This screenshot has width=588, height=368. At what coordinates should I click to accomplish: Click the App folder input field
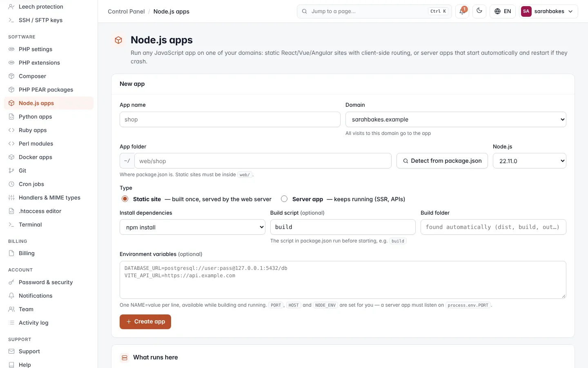(x=263, y=161)
